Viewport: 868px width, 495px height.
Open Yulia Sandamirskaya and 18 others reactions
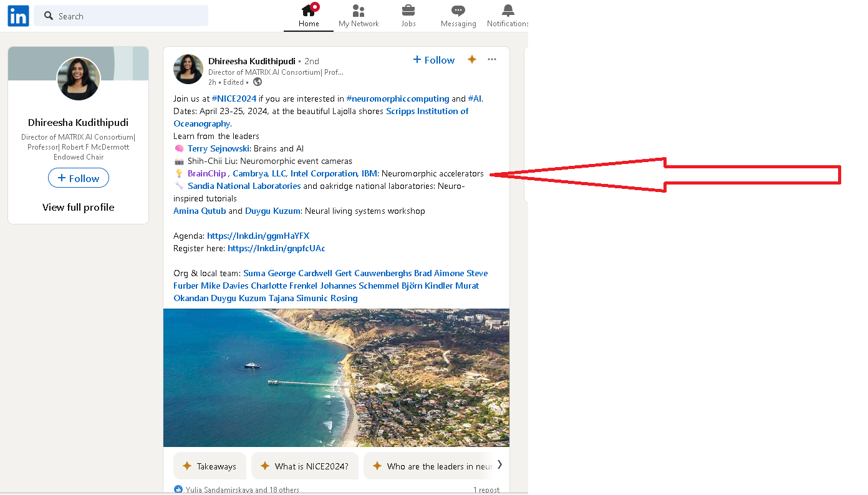point(242,490)
